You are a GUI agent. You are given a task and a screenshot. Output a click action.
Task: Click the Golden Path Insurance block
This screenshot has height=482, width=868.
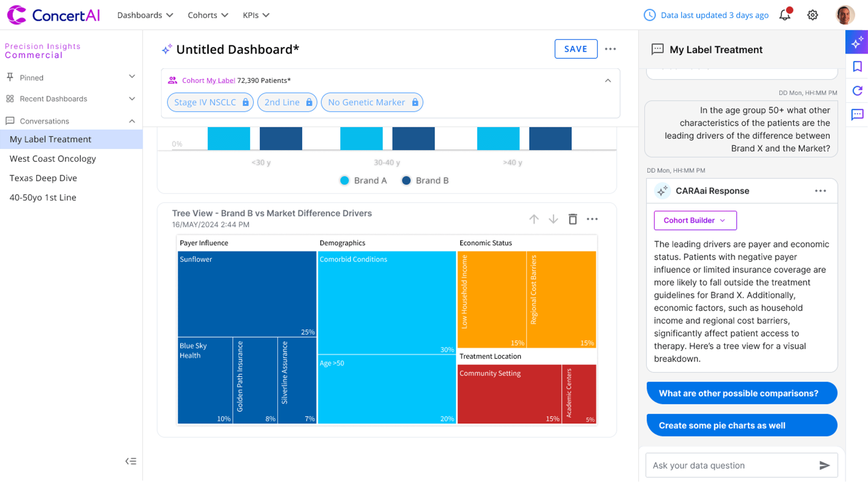click(x=255, y=381)
